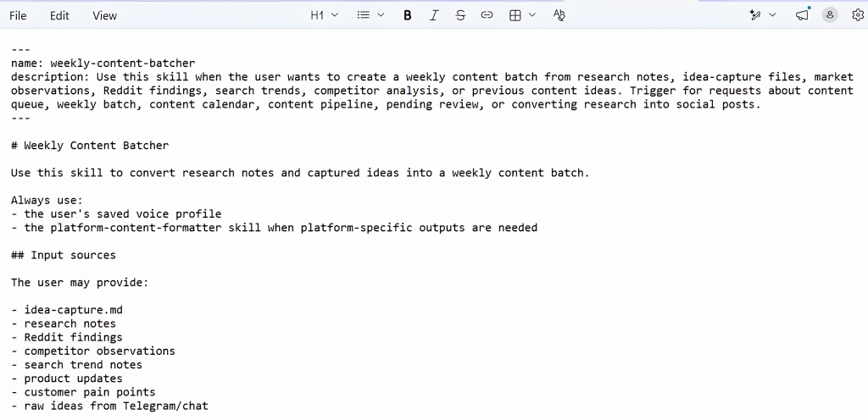Open the bulleted list options dropdown
868x420 pixels.
(x=381, y=15)
